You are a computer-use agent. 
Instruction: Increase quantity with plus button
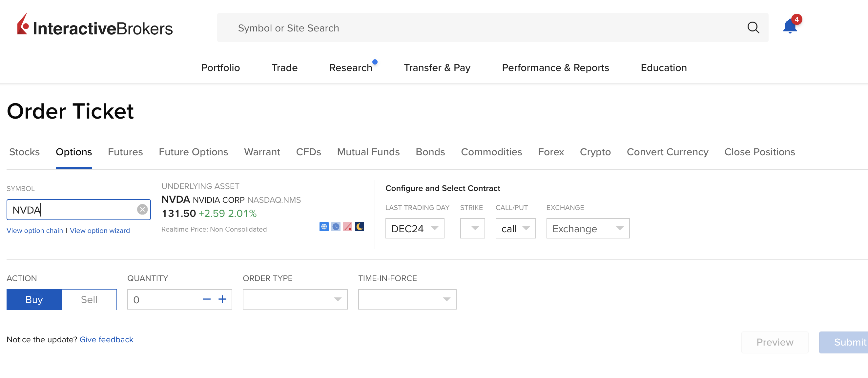coord(222,299)
